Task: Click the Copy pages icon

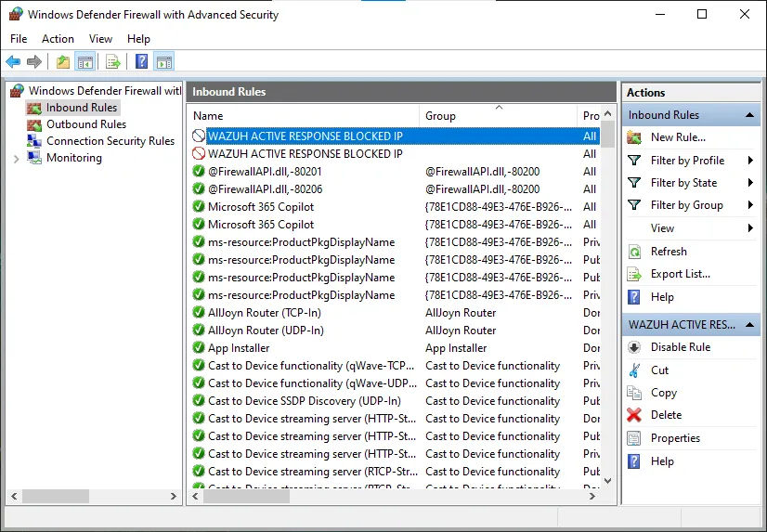Action: pyautogui.click(x=634, y=393)
